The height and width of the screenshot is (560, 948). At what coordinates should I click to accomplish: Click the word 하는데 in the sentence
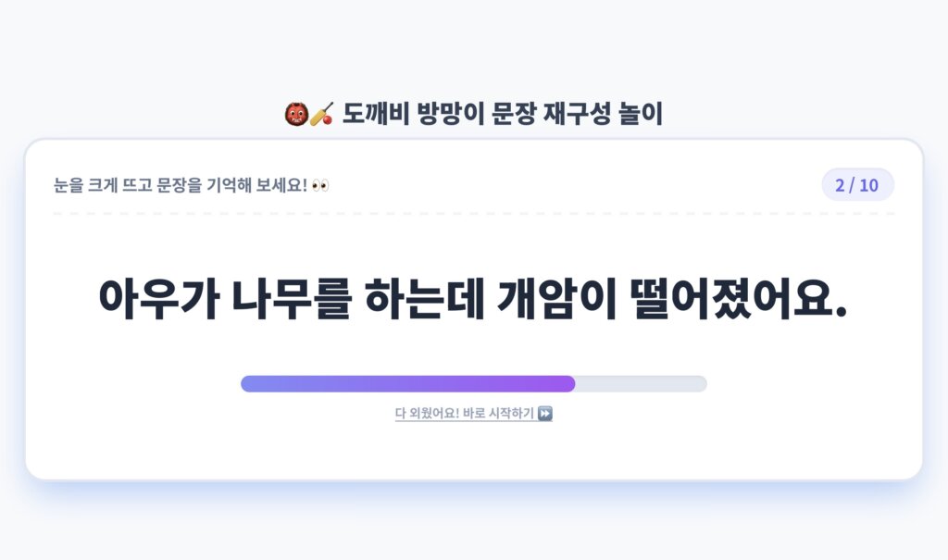click(x=424, y=299)
